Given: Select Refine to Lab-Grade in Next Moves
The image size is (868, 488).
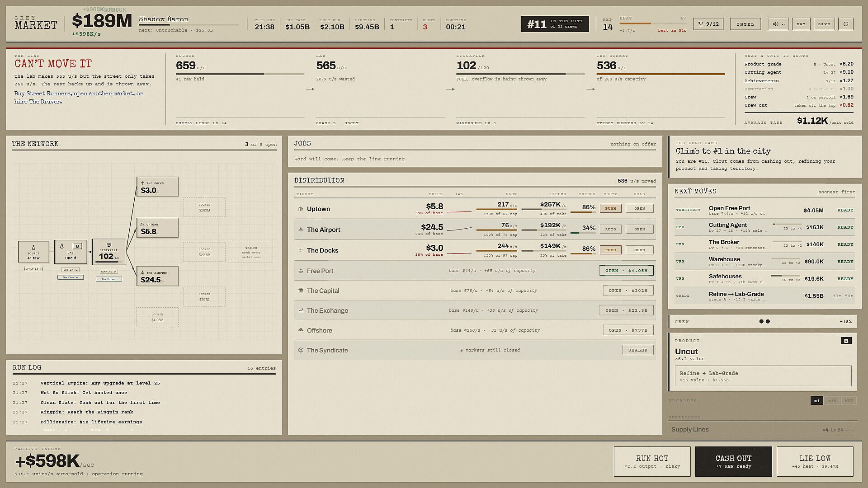Looking at the screenshot, I should 764,296.
